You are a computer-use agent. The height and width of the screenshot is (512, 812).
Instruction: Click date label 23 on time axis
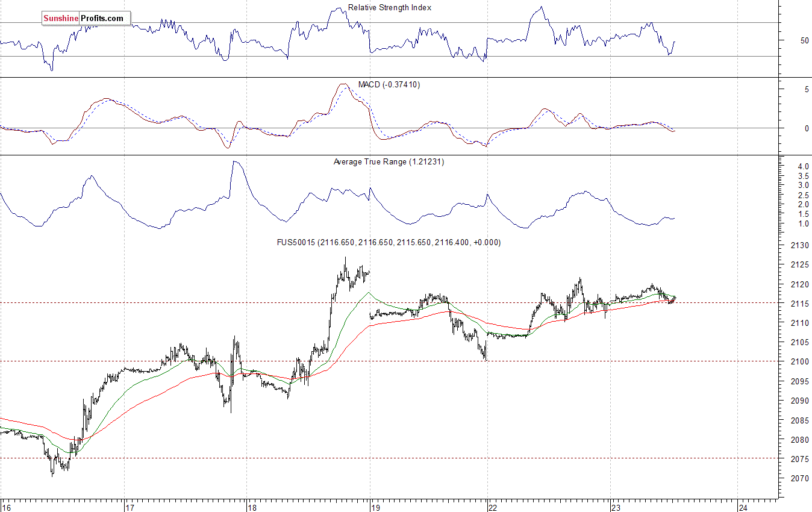(616, 507)
